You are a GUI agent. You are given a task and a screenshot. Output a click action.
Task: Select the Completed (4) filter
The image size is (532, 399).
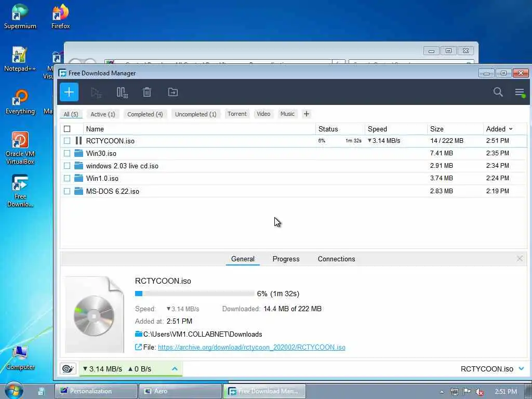(x=145, y=114)
